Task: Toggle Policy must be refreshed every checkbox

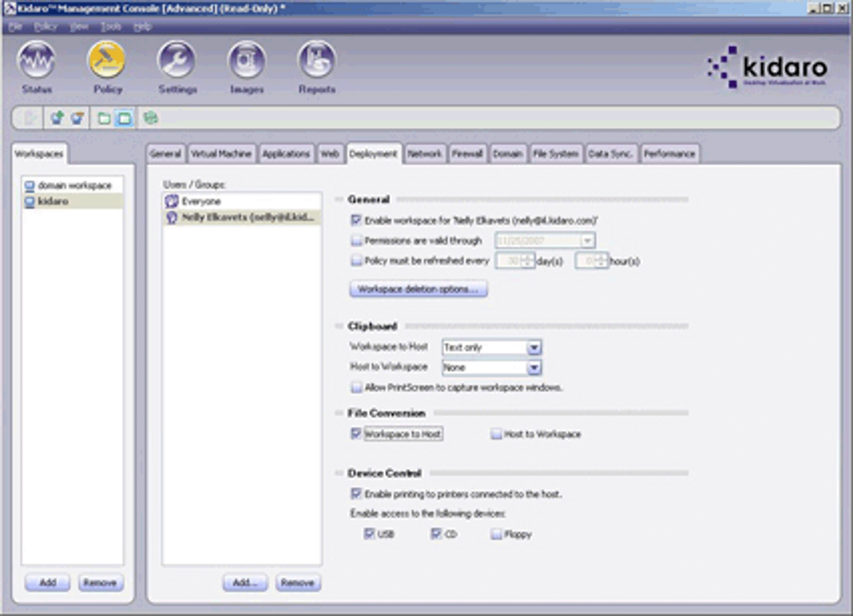Action: point(356,260)
